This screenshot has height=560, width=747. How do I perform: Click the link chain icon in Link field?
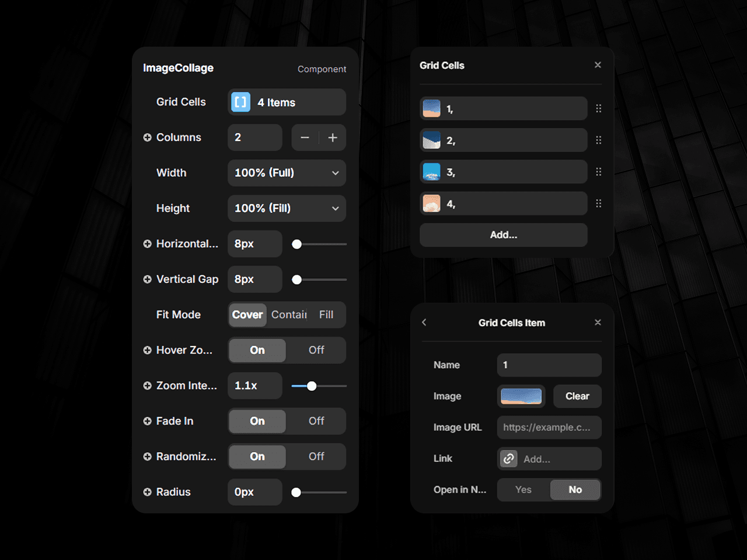(509, 459)
